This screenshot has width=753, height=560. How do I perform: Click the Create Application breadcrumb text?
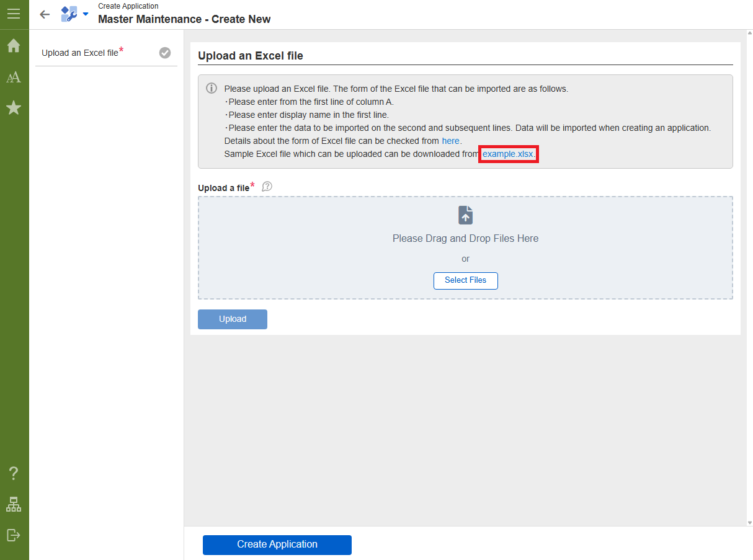click(x=128, y=6)
